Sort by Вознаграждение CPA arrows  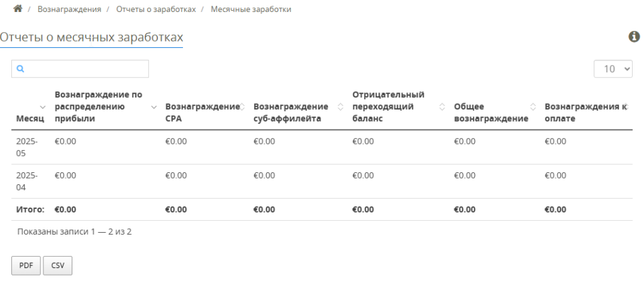[x=242, y=107]
